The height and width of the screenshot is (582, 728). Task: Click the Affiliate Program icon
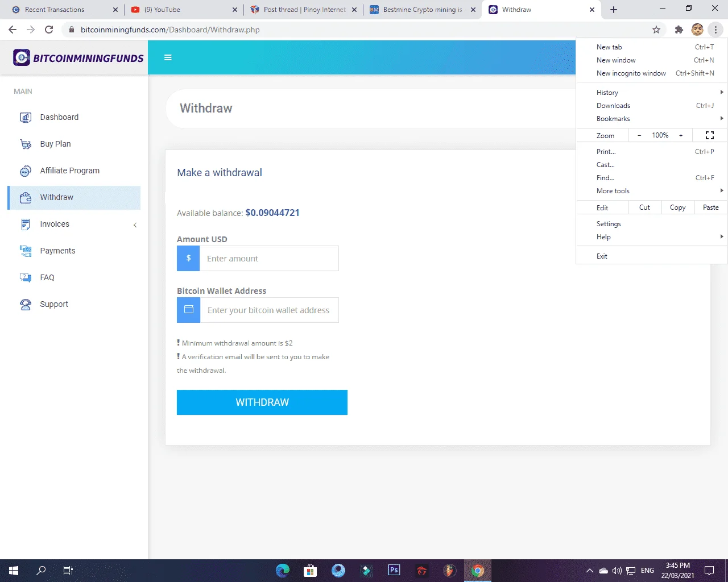tap(26, 171)
